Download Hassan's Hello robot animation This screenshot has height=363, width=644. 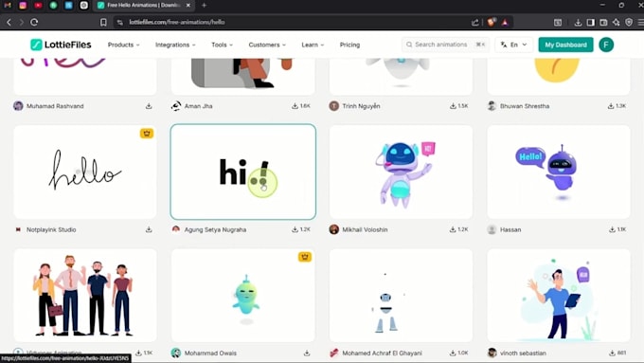tap(617, 229)
